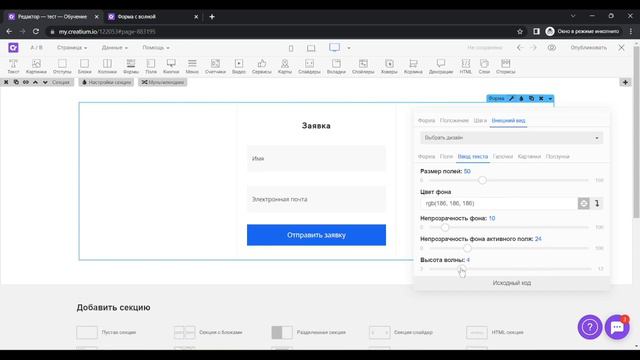Move section up with the arrow
The width and height of the screenshot is (640, 360).
click(36, 82)
